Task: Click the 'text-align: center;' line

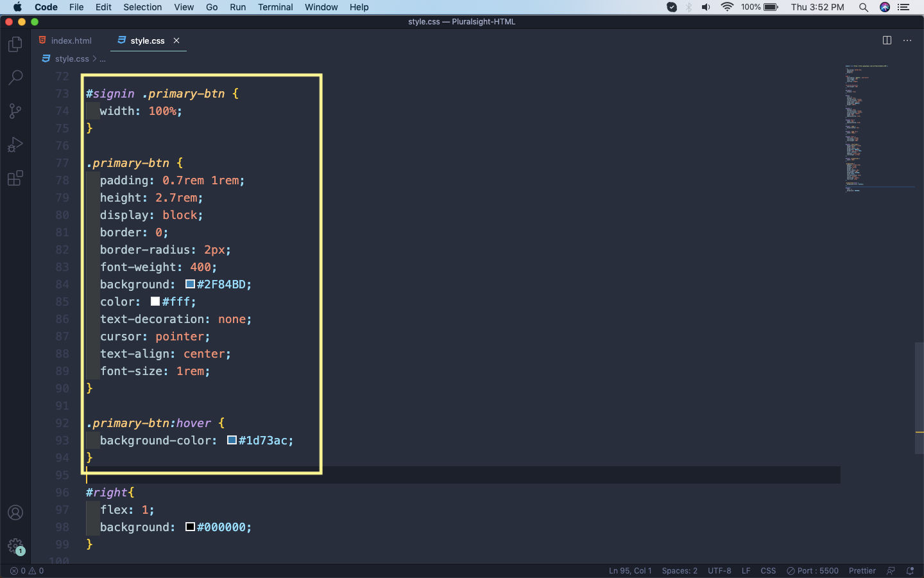Action: pos(166,353)
